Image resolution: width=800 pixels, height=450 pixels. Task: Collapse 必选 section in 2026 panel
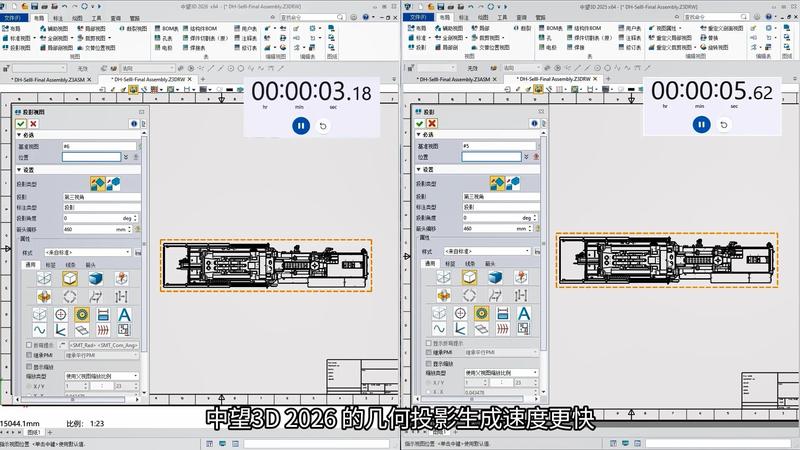point(19,135)
